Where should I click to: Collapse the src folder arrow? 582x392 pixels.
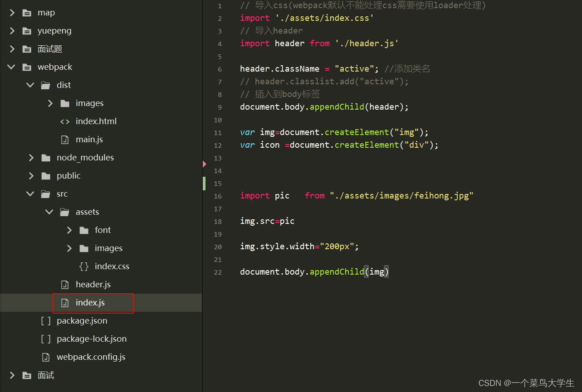[30, 194]
